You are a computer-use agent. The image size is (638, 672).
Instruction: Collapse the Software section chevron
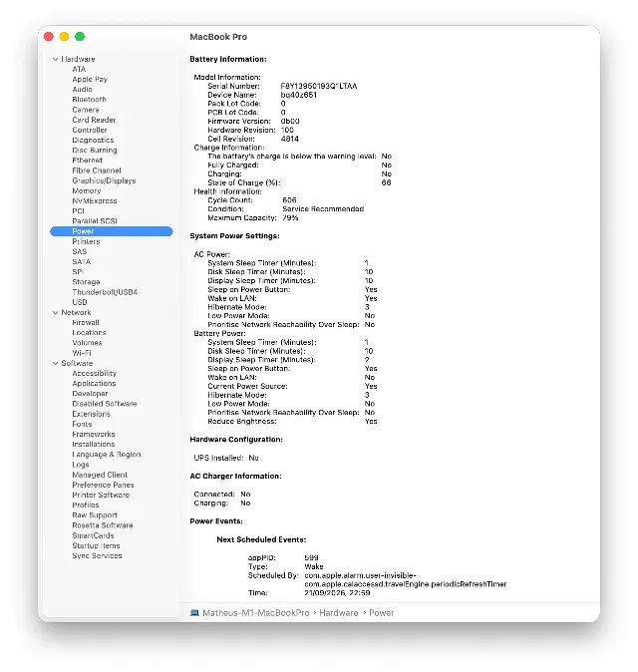[55, 364]
